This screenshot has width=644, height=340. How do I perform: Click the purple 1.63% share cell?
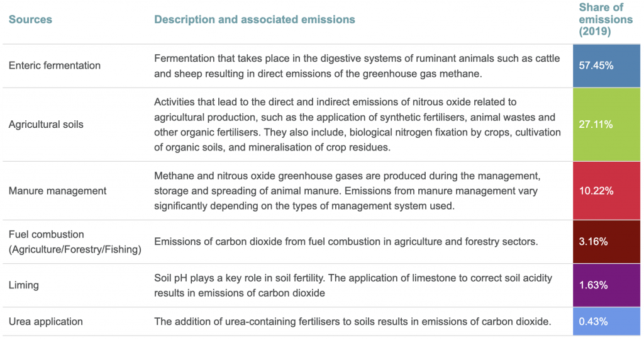point(606,285)
